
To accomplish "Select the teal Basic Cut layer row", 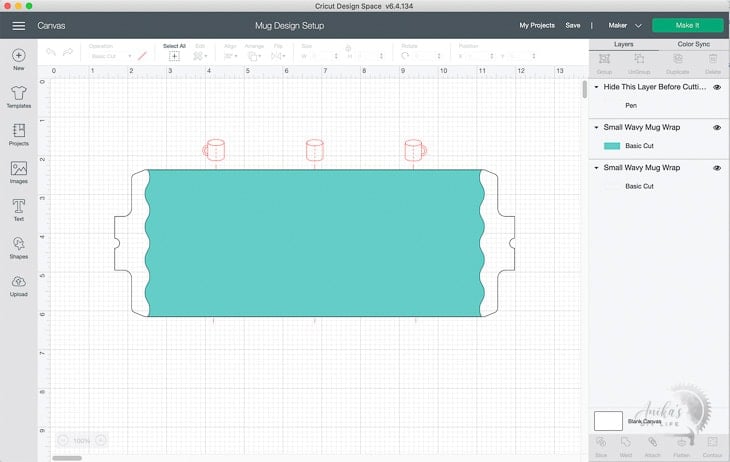I will [659, 146].
